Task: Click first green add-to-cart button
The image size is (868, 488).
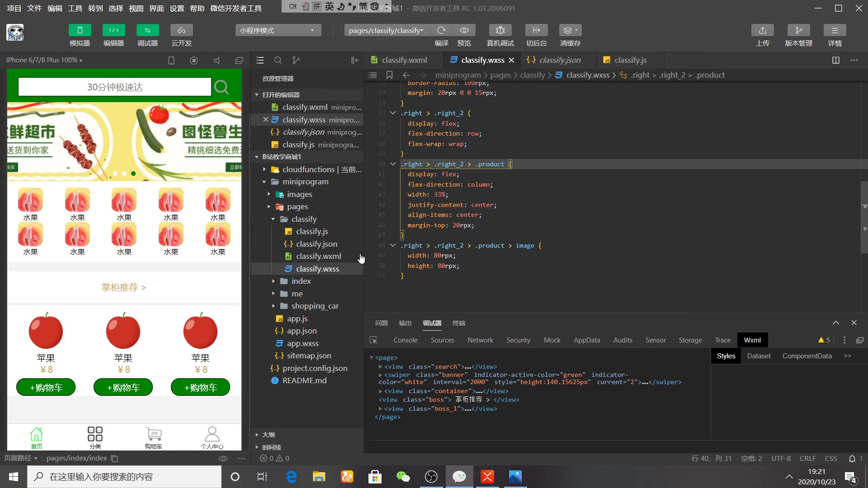Action: tap(46, 387)
